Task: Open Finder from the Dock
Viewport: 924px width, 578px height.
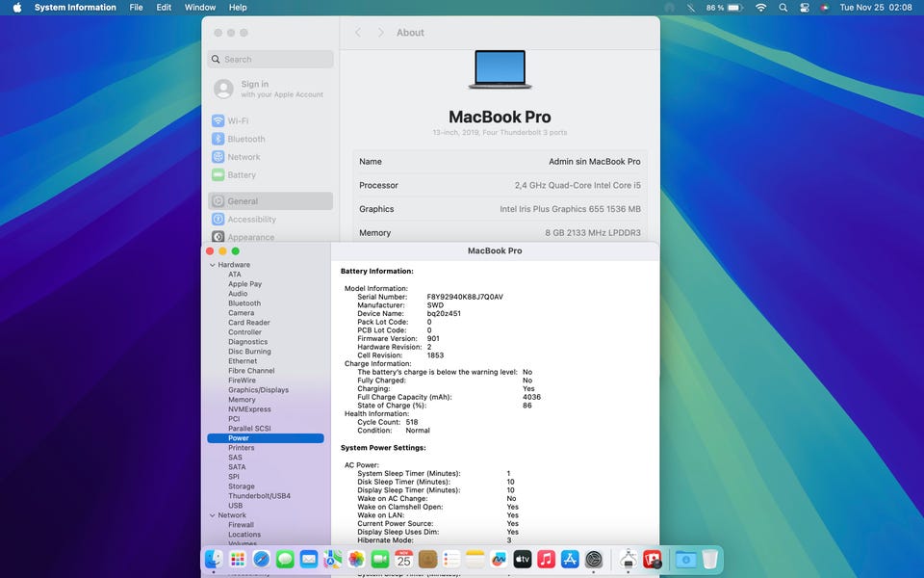Action: pos(214,559)
